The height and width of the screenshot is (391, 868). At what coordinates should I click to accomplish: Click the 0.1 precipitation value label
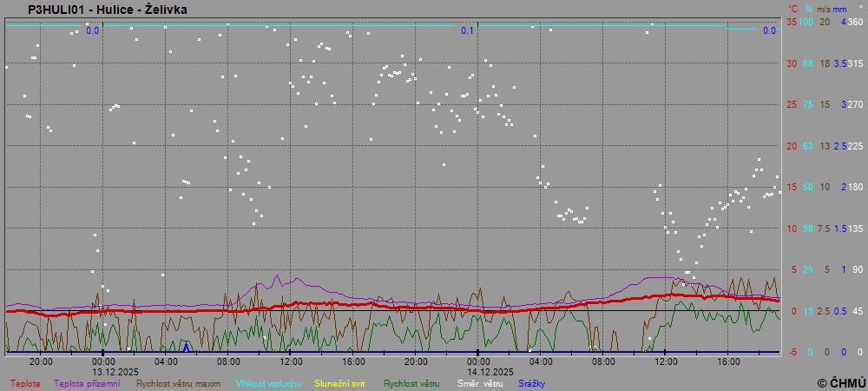pyautogui.click(x=467, y=30)
